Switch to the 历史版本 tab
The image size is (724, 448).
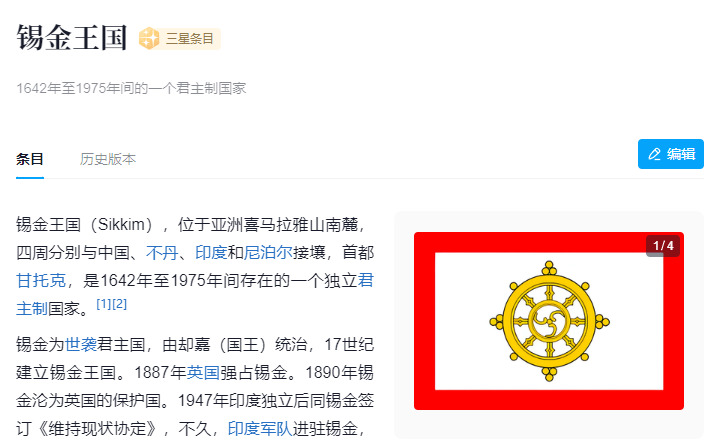pos(108,159)
